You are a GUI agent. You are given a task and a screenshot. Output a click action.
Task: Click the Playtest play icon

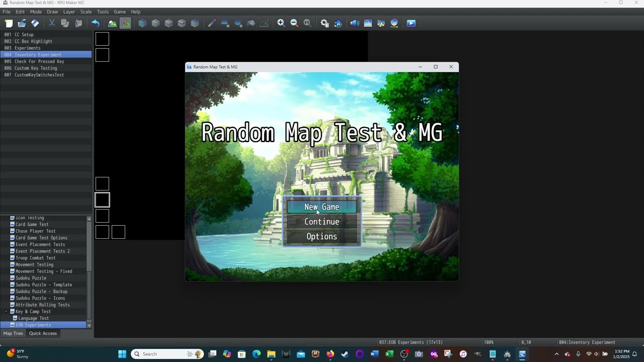click(x=411, y=23)
